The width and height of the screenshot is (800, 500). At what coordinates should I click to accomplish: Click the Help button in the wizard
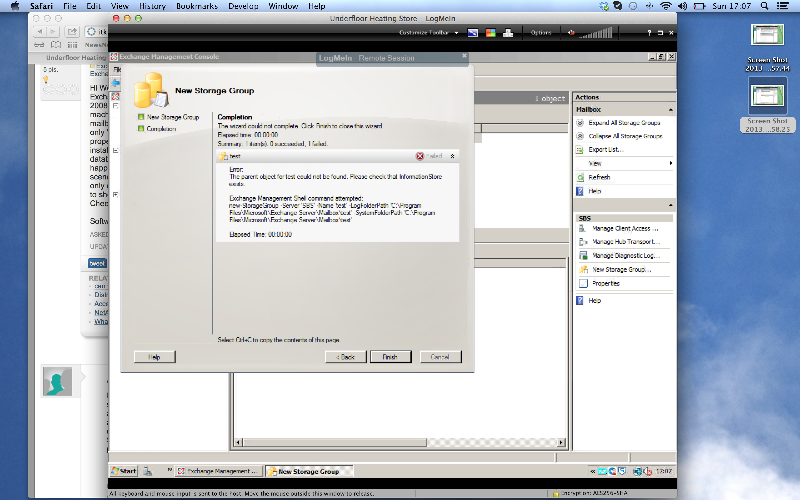coord(155,357)
